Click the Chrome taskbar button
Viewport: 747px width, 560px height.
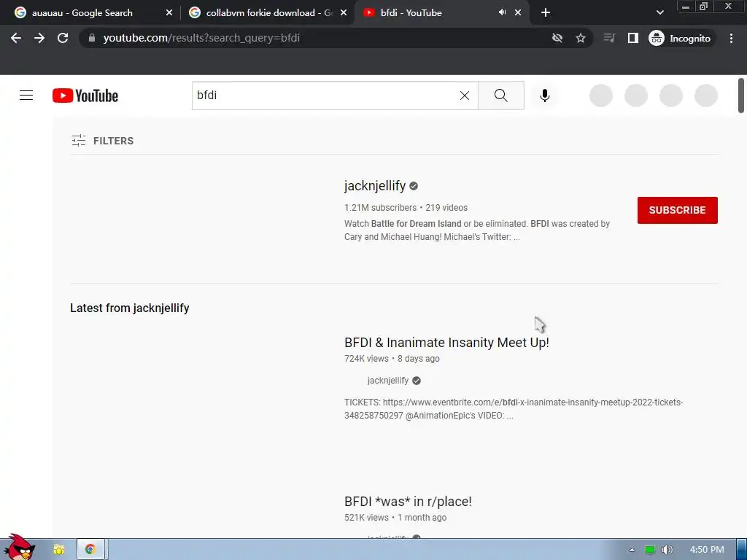point(91,550)
